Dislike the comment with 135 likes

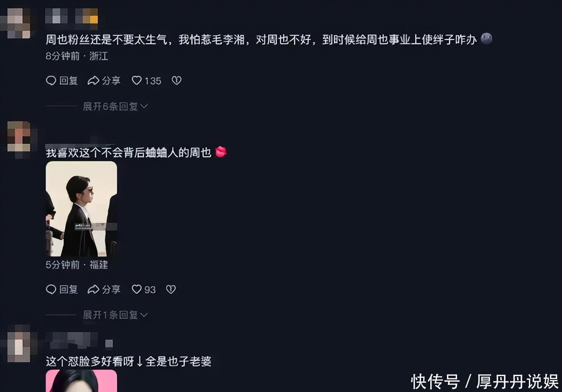[x=176, y=81]
